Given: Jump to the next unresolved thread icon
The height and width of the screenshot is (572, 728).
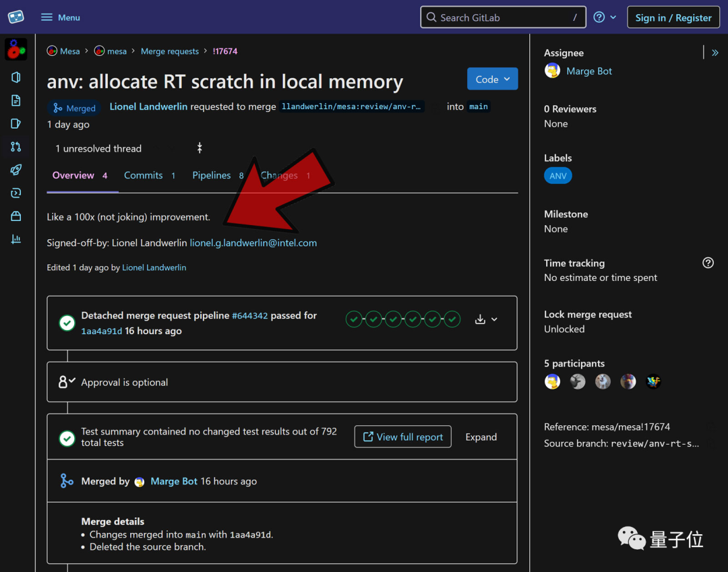Looking at the screenshot, I should click(x=200, y=148).
